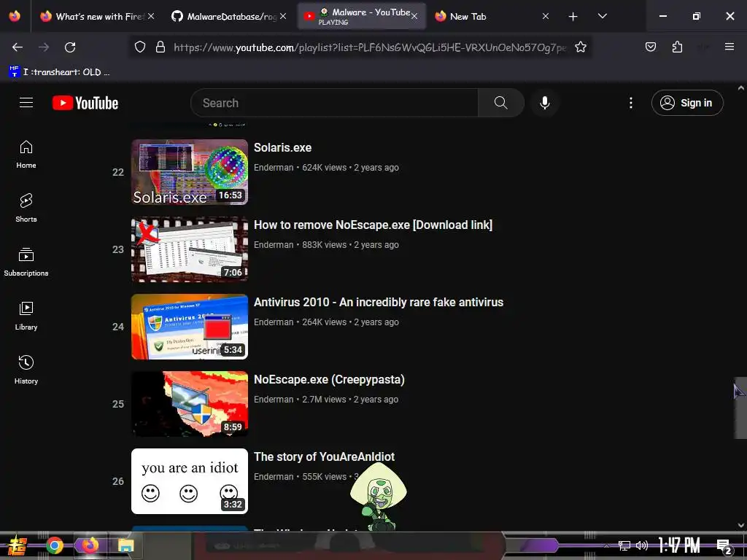This screenshot has height=560, width=747.
Task: Open the Solaris.exe video title
Action: click(x=282, y=147)
